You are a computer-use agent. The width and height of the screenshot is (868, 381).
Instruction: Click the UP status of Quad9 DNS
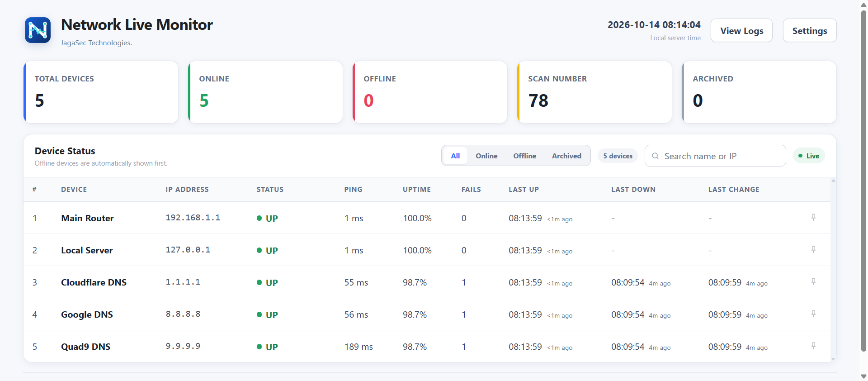[x=267, y=347]
